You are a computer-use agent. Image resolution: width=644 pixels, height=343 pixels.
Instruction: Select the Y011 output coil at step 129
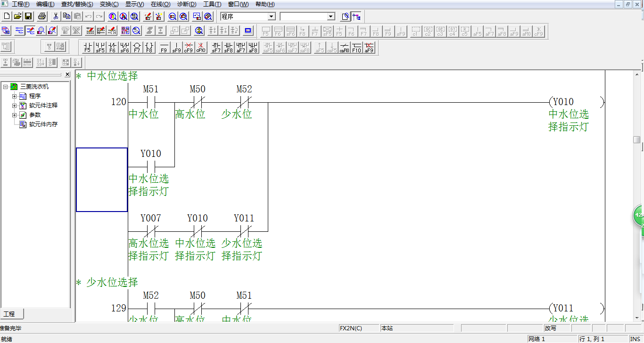click(577, 309)
